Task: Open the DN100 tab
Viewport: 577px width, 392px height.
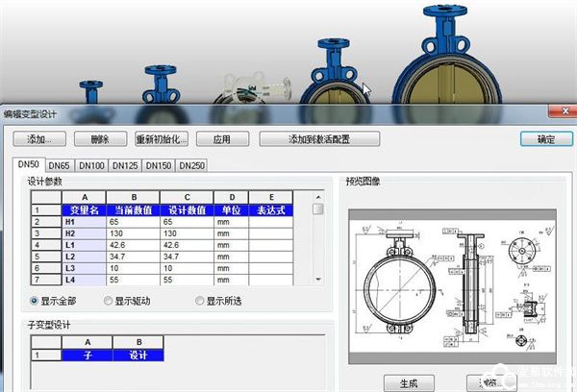Action: coord(92,165)
